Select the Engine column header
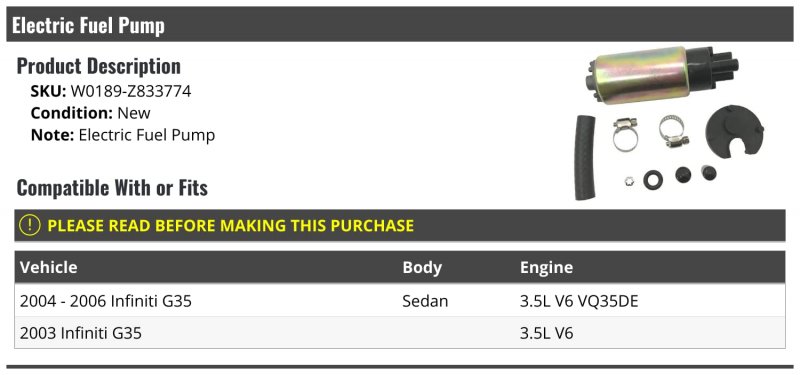 [546, 267]
